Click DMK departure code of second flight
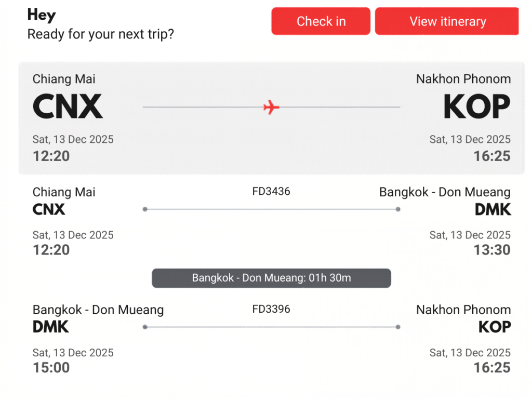This screenshot has height=401, width=532. 51,327
